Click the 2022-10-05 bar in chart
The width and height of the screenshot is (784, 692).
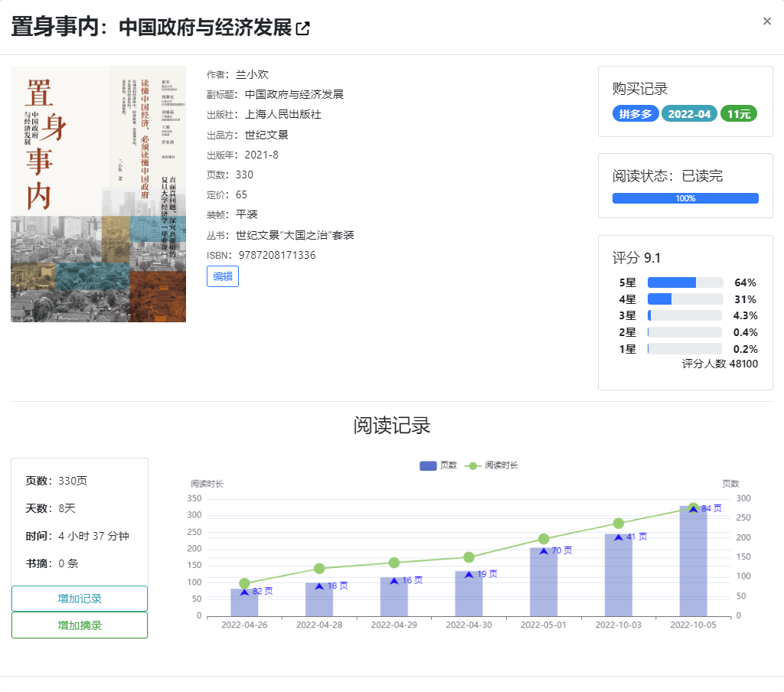[x=693, y=561]
